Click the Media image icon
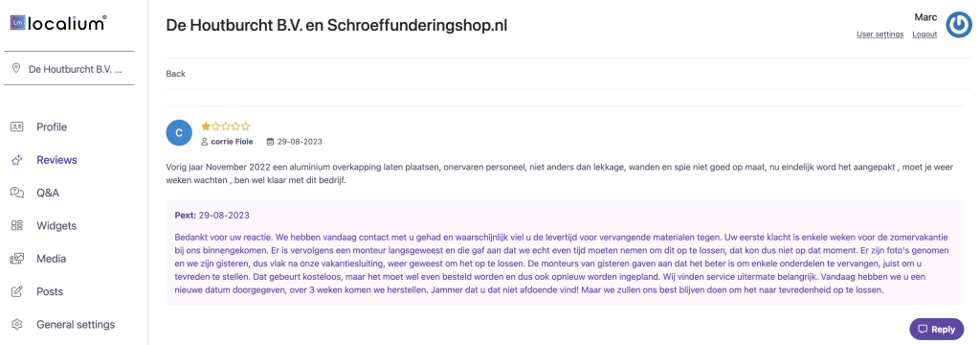The image size is (980, 345). [x=17, y=259]
